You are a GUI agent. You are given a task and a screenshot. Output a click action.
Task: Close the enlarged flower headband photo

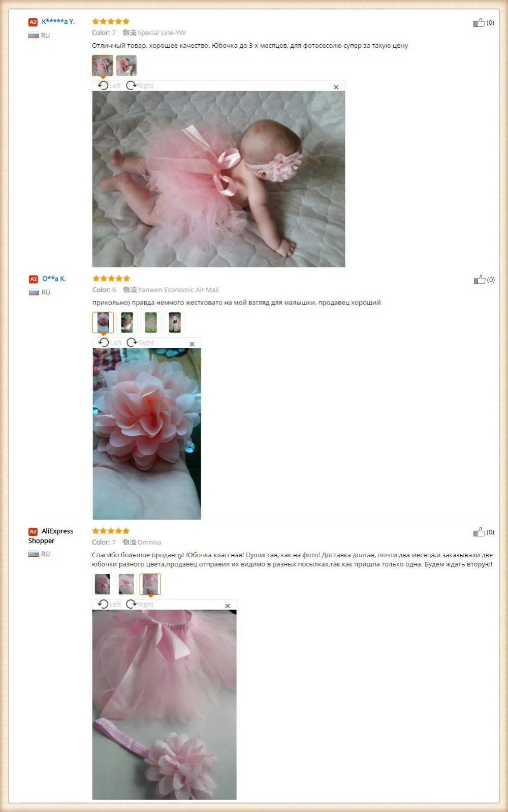pos(192,344)
